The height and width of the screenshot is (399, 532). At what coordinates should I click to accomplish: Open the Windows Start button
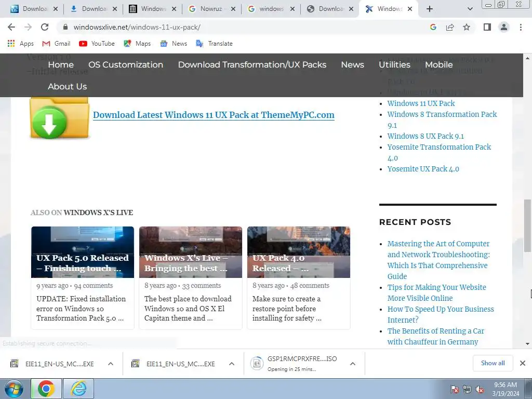tap(14, 389)
